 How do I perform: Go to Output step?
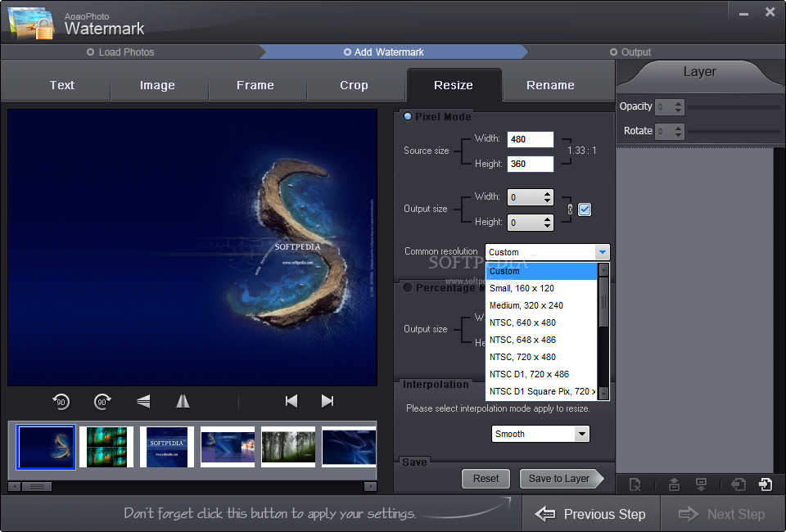630,52
